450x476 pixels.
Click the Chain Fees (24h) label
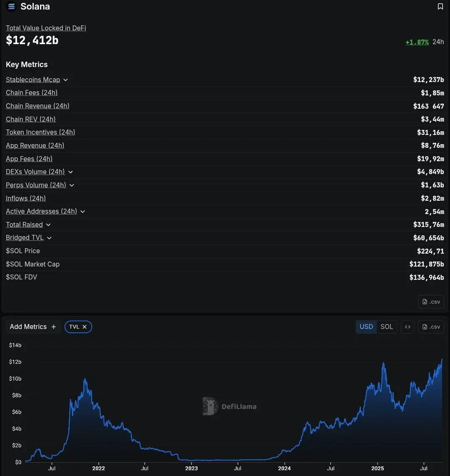[32, 92]
